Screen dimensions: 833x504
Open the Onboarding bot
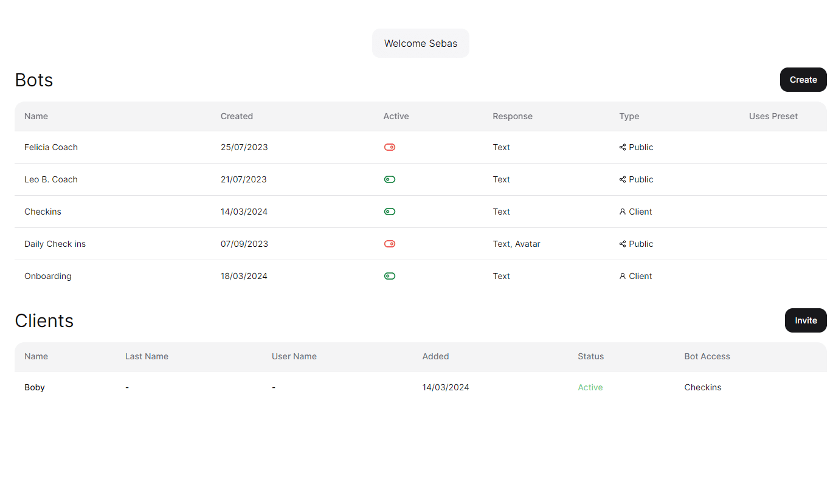tap(48, 276)
